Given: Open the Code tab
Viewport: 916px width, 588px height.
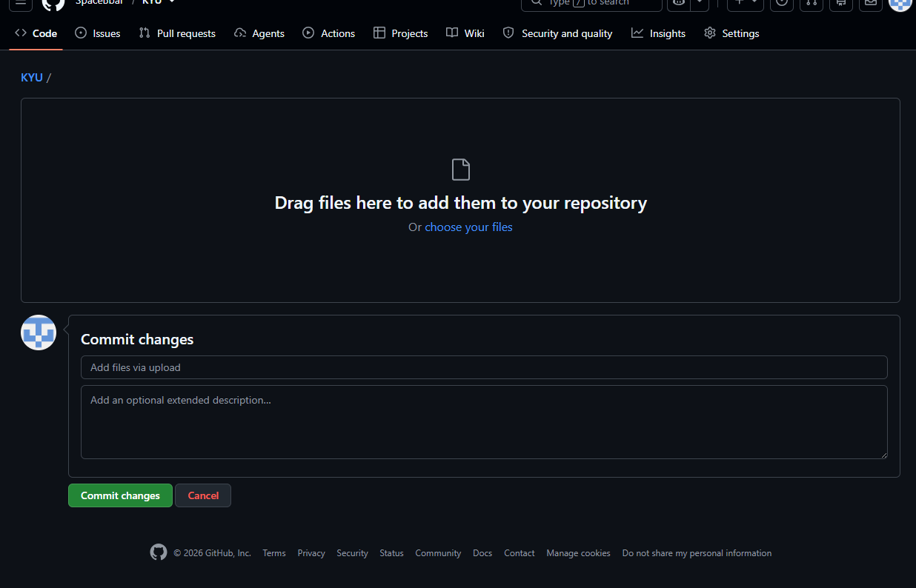Looking at the screenshot, I should pos(36,33).
